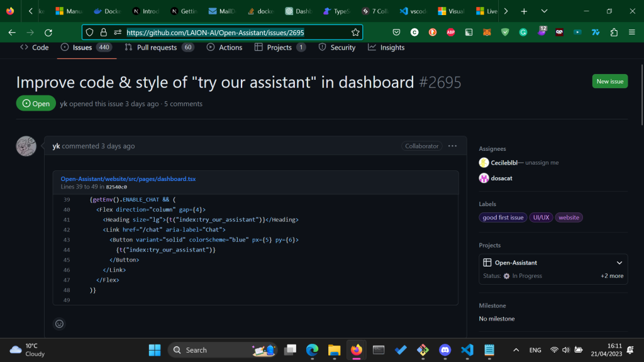Open the weather widget showing 10°C Cloudy
Screen dimensions: 644x362
27,350
